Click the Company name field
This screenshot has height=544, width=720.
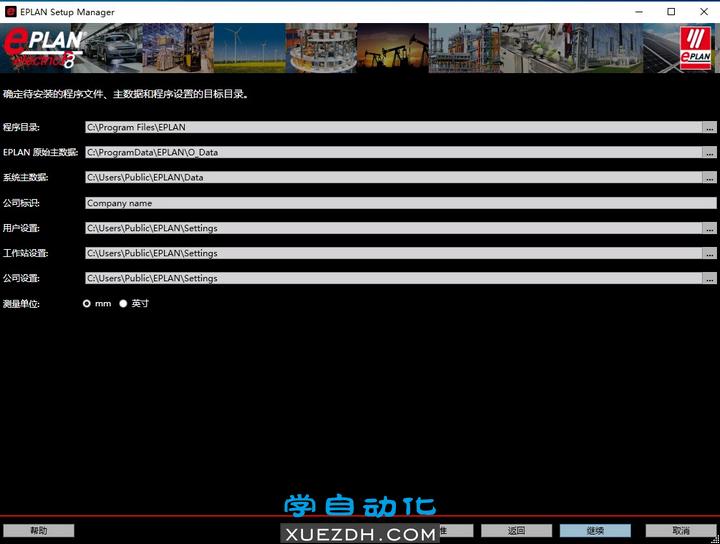400,203
